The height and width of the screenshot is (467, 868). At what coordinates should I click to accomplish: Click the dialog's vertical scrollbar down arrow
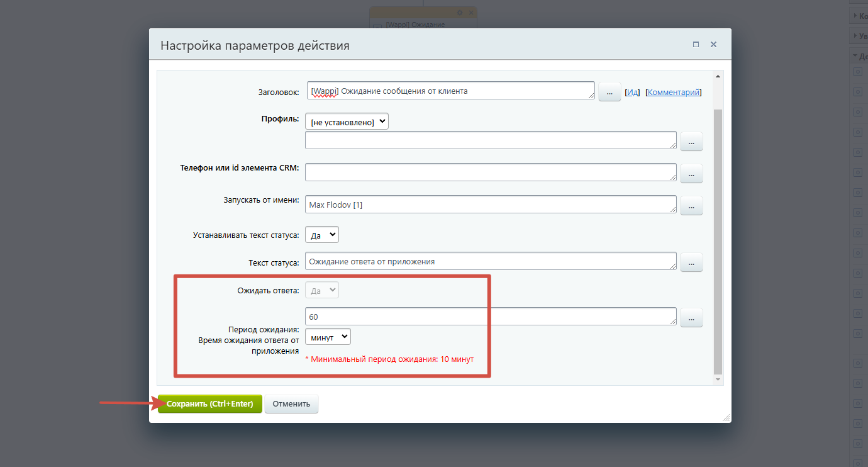point(718,380)
